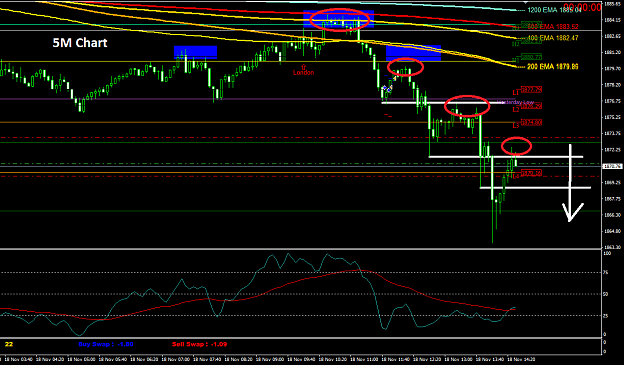Click the Sell Swap value text
The height and width of the screenshot is (365, 625).
pyautogui.click(x=199, y=344)
